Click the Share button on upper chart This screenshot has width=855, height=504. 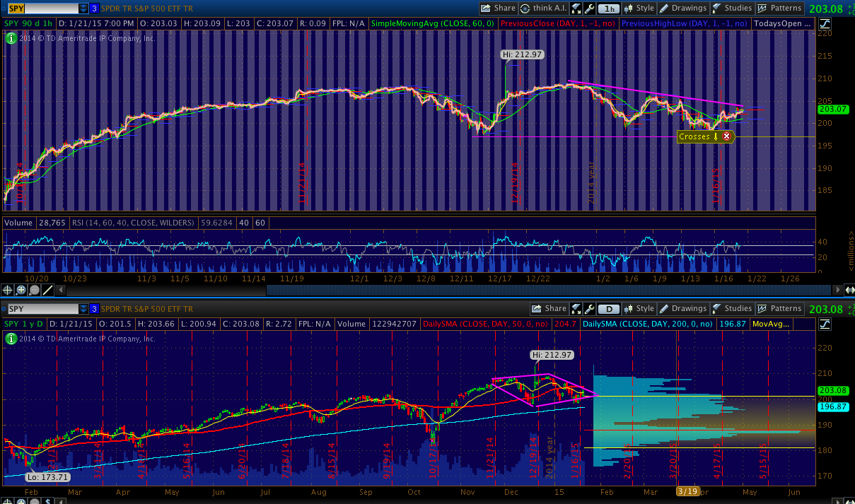tap(498, 8)
